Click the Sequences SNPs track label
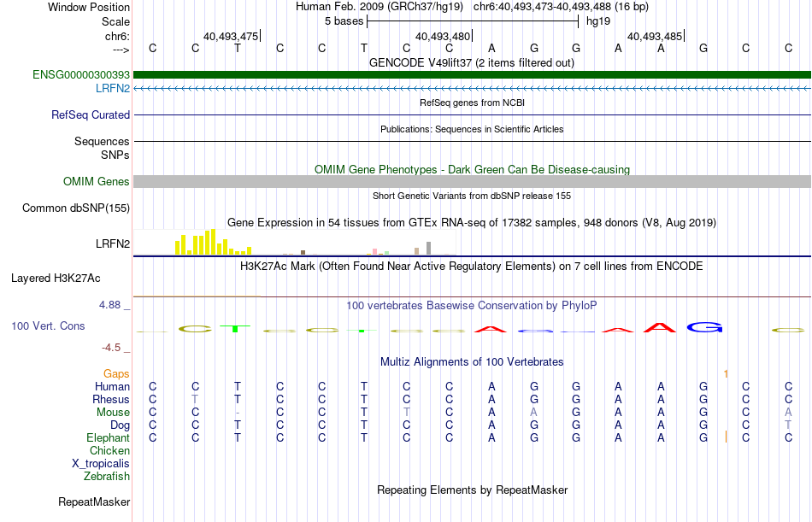This screenshot has width=812, height=522. click(x=102, y=148)
